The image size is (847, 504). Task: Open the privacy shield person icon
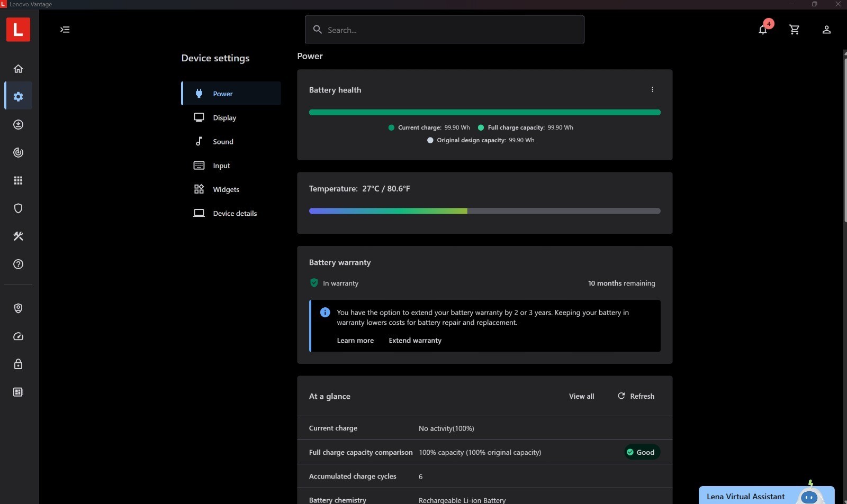pyautogui.click(x=18, y=308)
